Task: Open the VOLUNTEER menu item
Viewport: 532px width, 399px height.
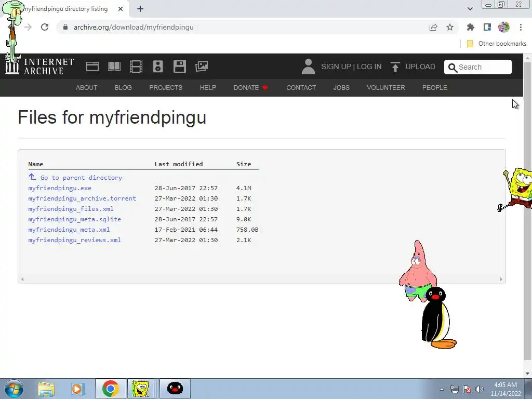Action: tap(386, 87)
